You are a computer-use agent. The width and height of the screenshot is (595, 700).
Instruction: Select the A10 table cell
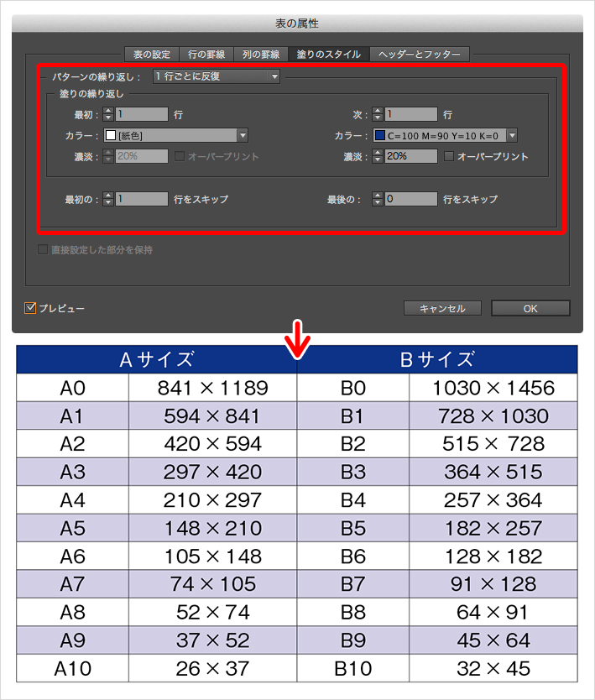[x=73, y=668]
